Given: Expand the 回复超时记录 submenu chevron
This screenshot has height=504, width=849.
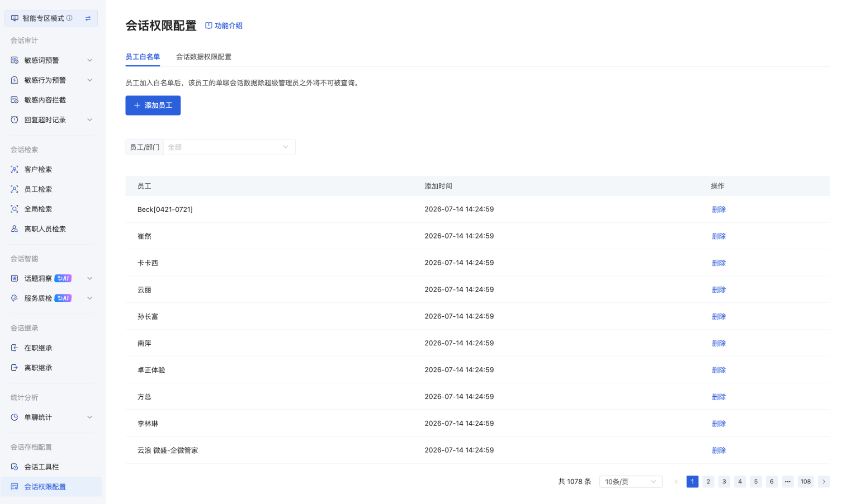Looking at the screenshot, I should tap(90, 120).
